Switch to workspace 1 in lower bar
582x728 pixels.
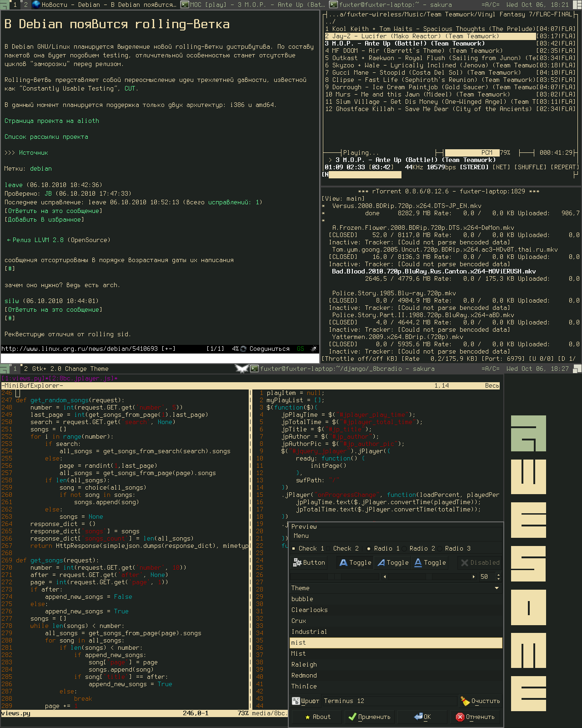tap(15, 369)
